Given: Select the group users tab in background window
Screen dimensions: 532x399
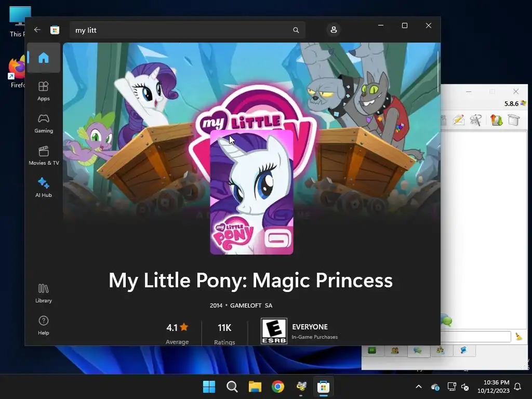Looking at the screenshot, I should pos(441,351).
